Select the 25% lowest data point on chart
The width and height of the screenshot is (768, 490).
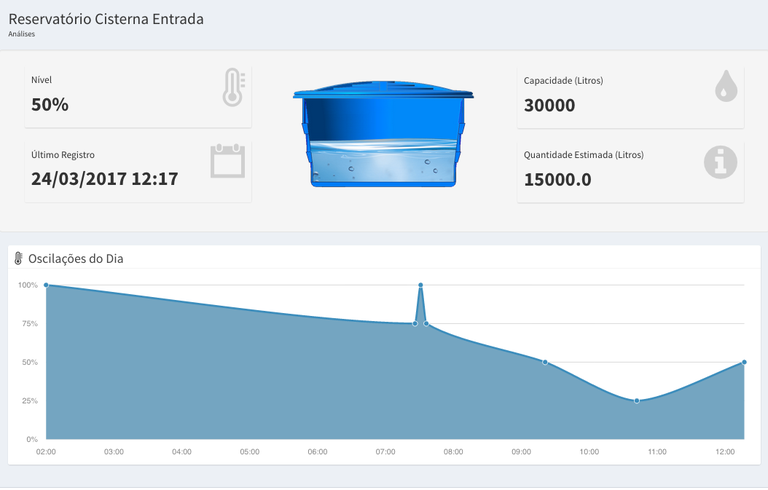point(637,401)
